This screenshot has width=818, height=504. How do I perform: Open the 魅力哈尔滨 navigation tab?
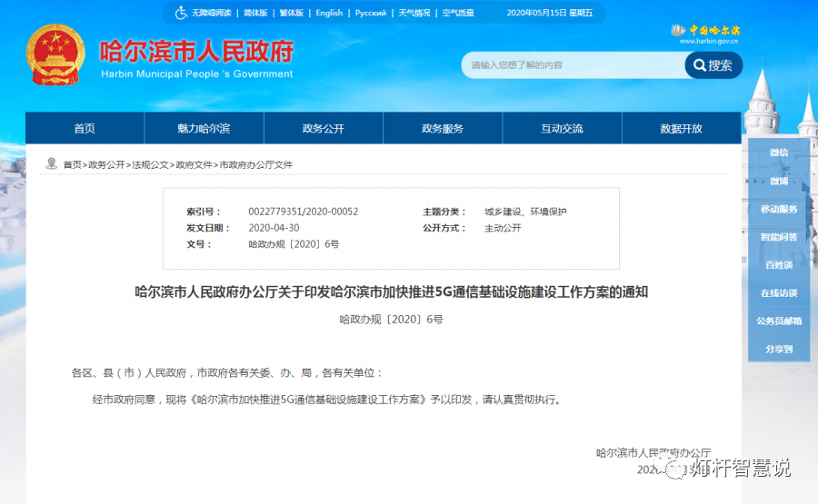point(204,128)
